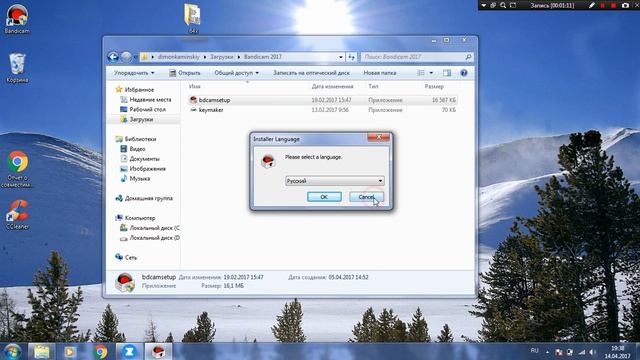Click Новая папка in toolbar
640x360 pixels.
[380, 73]
